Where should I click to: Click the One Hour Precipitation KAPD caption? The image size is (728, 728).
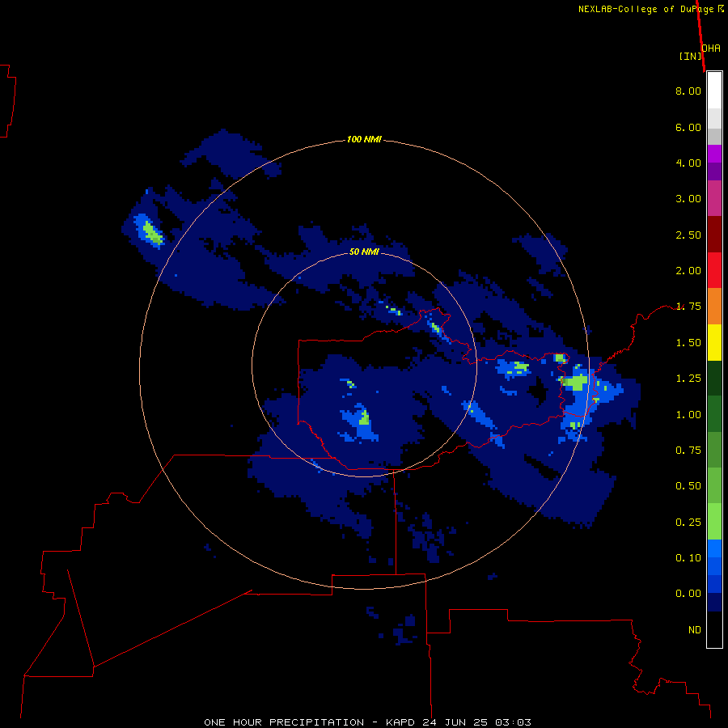coord(367,722)
